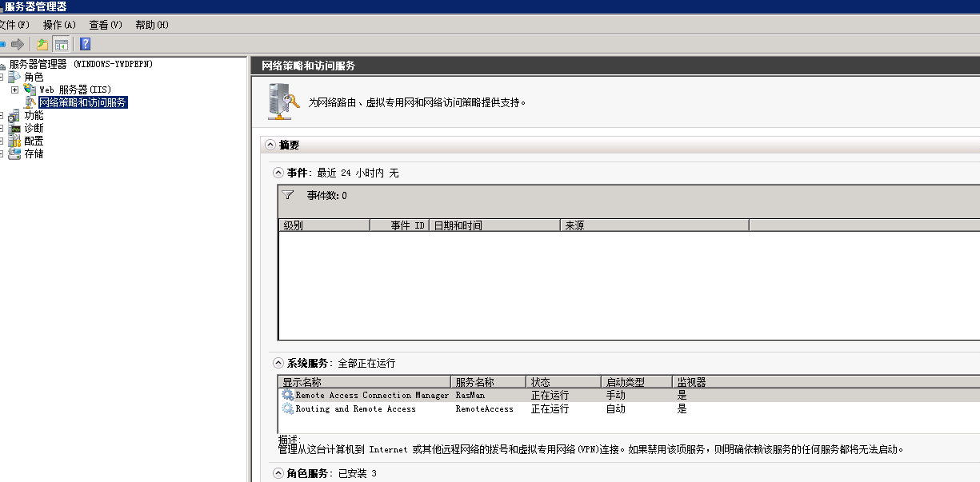Click the 自动 startup type cell
The height and width of the screenshot is (482, 980).
(x=616, y=408)
